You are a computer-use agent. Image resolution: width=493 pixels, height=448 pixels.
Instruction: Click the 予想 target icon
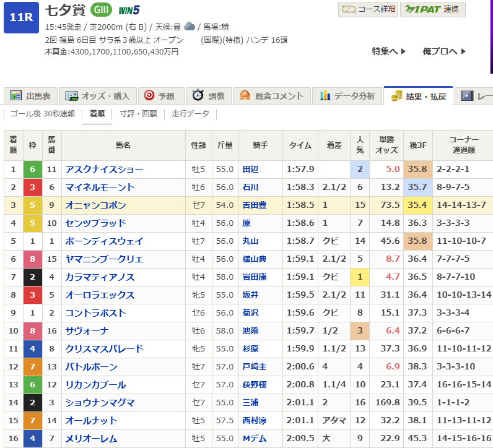point(149,95)
